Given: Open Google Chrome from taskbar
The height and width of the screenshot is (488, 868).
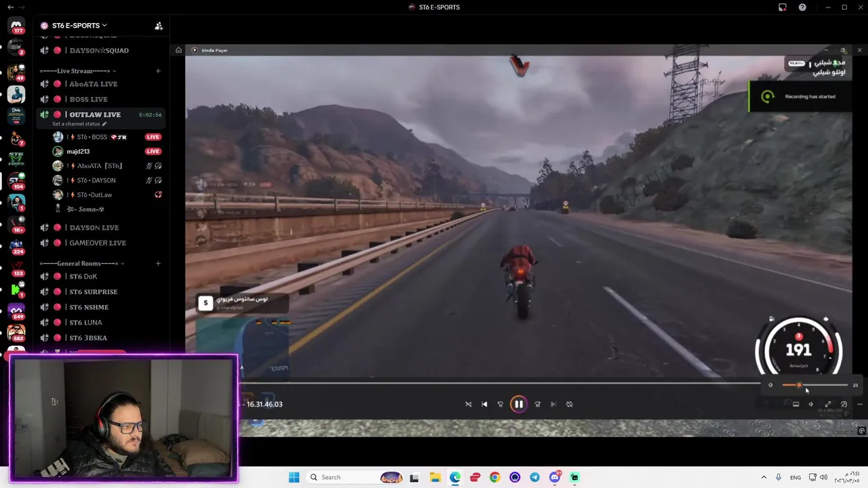Looking at the screenshot, I should [494, 477].
